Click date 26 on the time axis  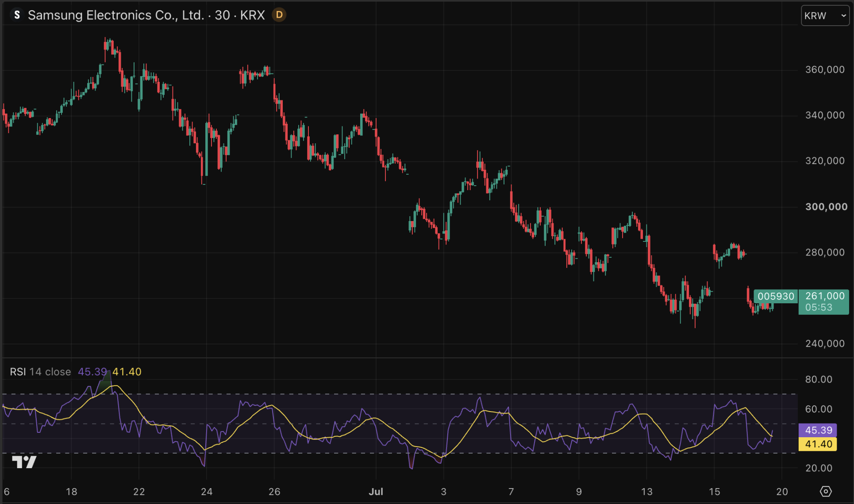point(274,492)
